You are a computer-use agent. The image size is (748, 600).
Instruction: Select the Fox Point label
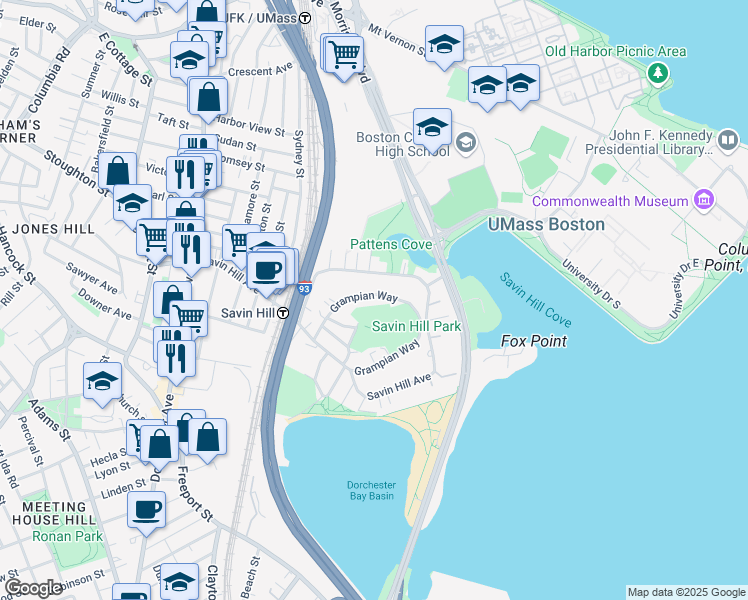coord(534,341)
